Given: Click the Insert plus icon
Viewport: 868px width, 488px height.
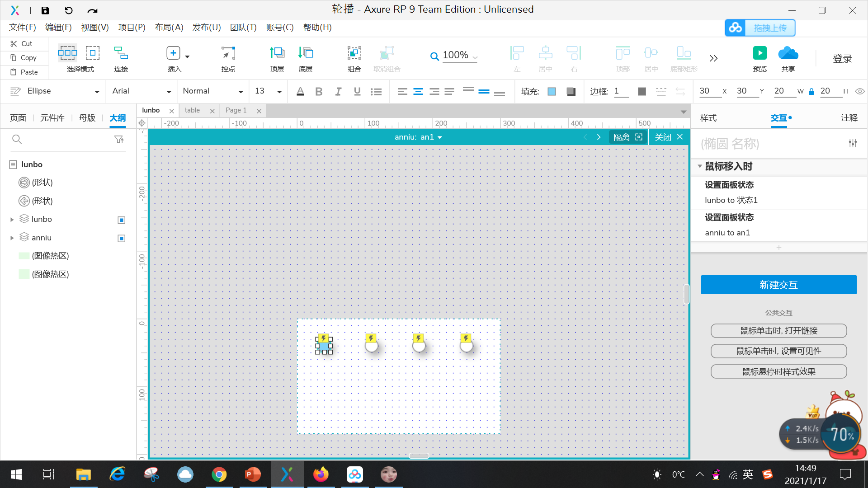Looking at the screenshot, I should (173, 53).
